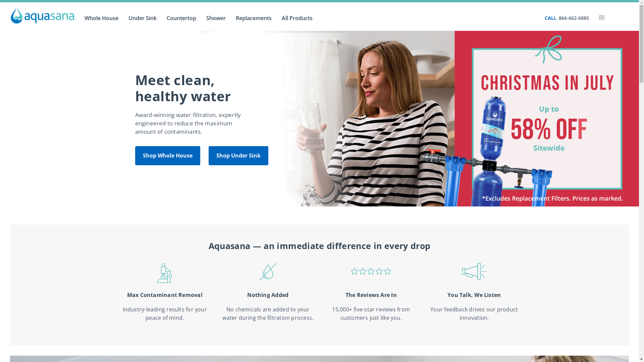644x362 pixels.
Task: Open All Products in the top nav
Action: 297,18
